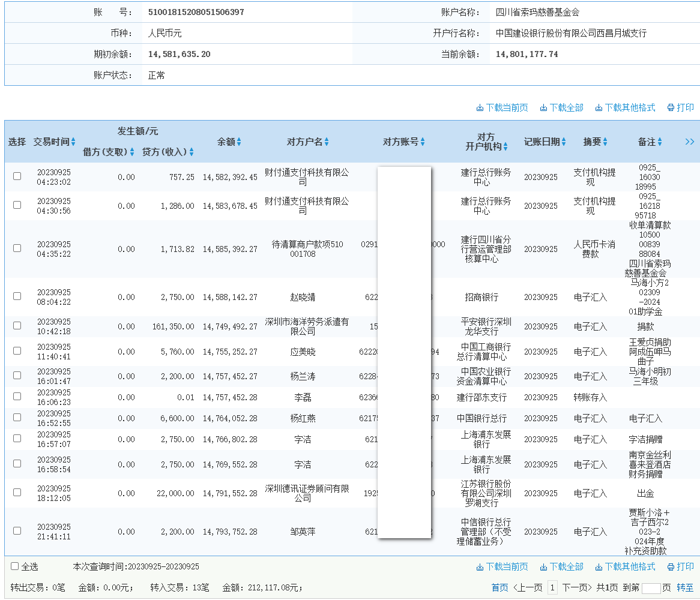The width and height of the screenshot is (700, 600).
Task: Toggle the 全选 select-all checkbox
Action: point(15,566)
